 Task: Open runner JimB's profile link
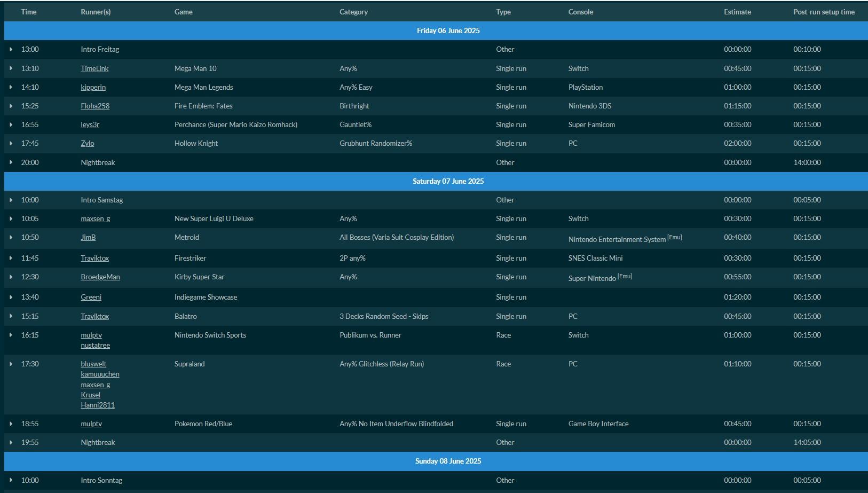88,237
